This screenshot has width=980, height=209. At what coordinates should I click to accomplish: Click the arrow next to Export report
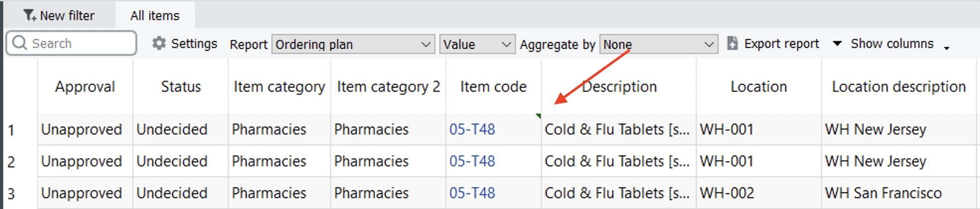coord(837,43)
